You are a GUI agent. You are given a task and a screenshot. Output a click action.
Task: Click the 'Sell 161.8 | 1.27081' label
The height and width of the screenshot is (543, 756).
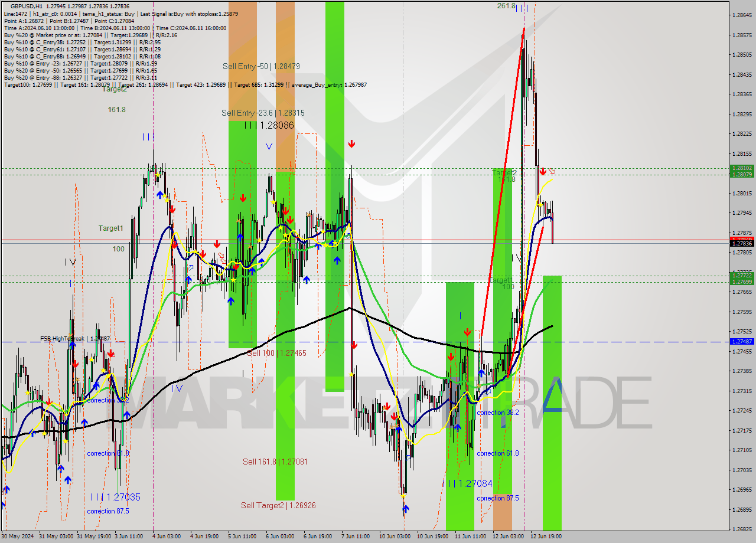click(x=275, y=462)
